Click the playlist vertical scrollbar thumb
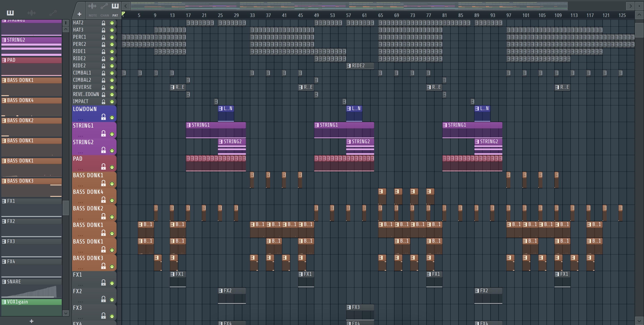The height and width of the screenshot is (325, 644). (x=639, y=30)
